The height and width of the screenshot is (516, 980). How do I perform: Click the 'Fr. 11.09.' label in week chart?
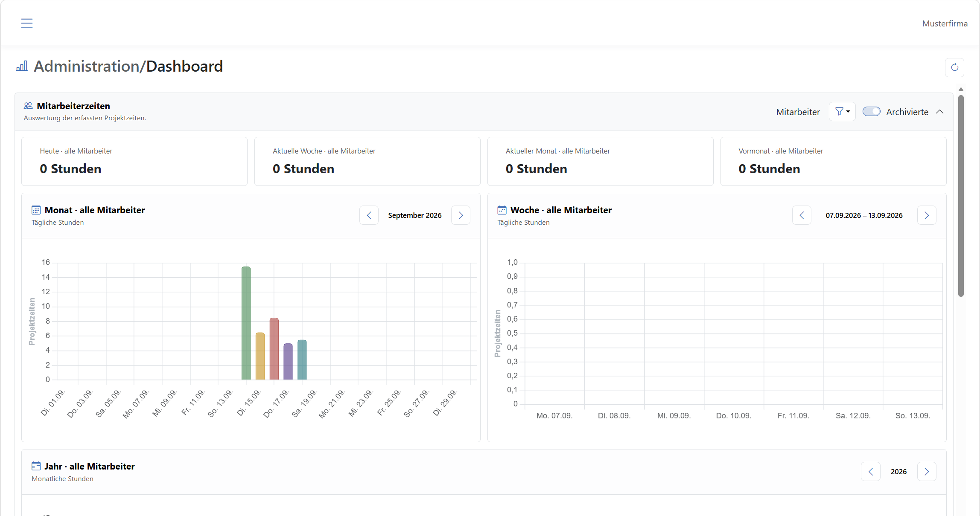coord(793,416)
